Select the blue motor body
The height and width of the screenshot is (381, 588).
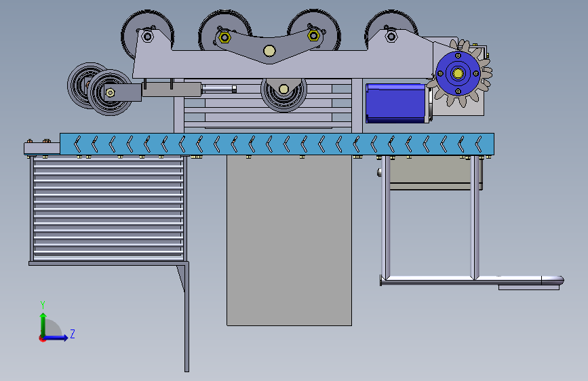coord(396,104)
